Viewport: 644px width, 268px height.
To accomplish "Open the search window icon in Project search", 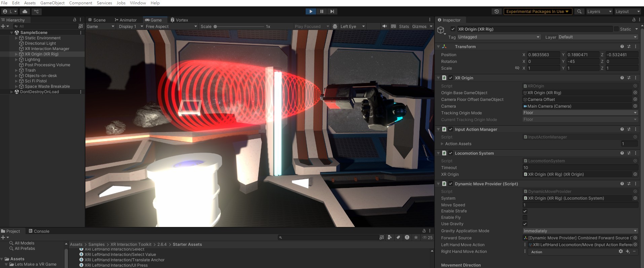I will pos(381,237).
